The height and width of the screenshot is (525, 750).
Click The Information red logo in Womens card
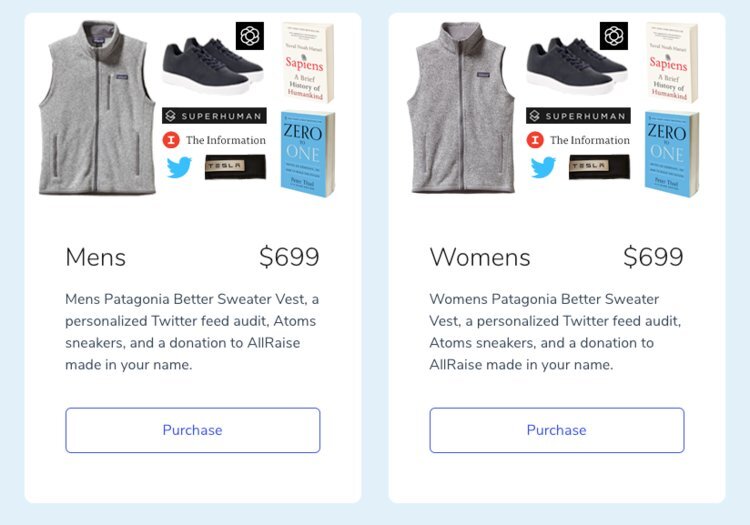pyautogui.click(x=535, y=140)
